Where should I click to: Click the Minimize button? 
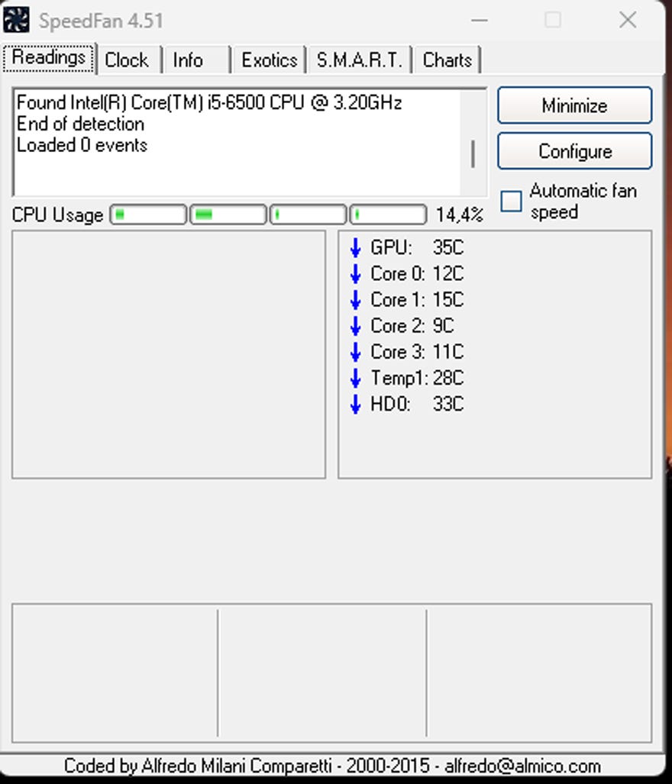tap(574, 105)
